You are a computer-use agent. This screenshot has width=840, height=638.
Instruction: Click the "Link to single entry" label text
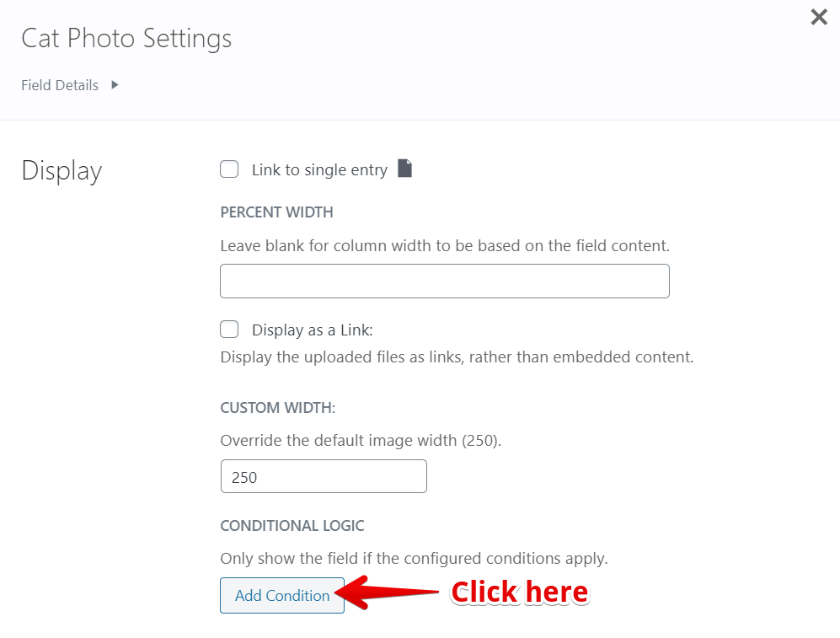[319, 170]
